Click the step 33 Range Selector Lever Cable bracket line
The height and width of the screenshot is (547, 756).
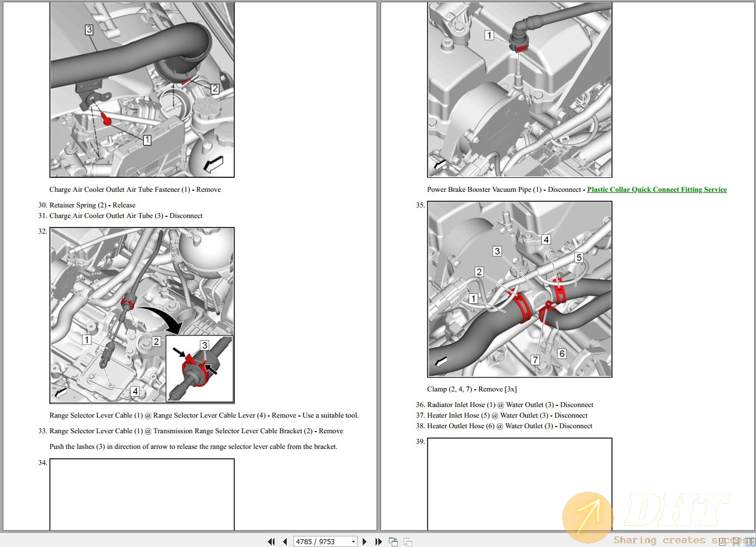(196, 431)
